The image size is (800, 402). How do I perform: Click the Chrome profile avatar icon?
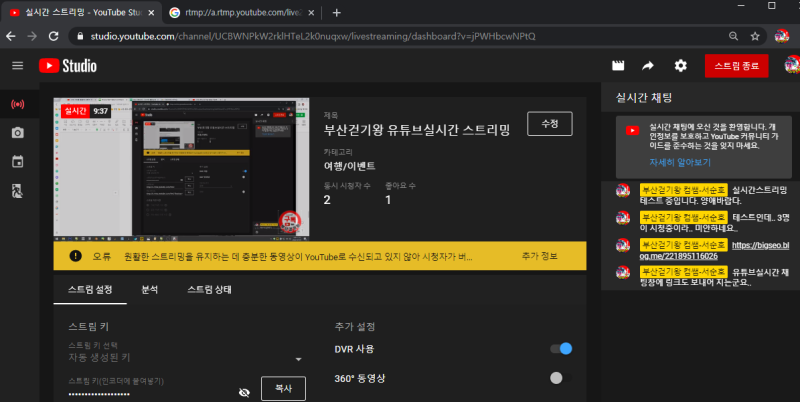782,36
